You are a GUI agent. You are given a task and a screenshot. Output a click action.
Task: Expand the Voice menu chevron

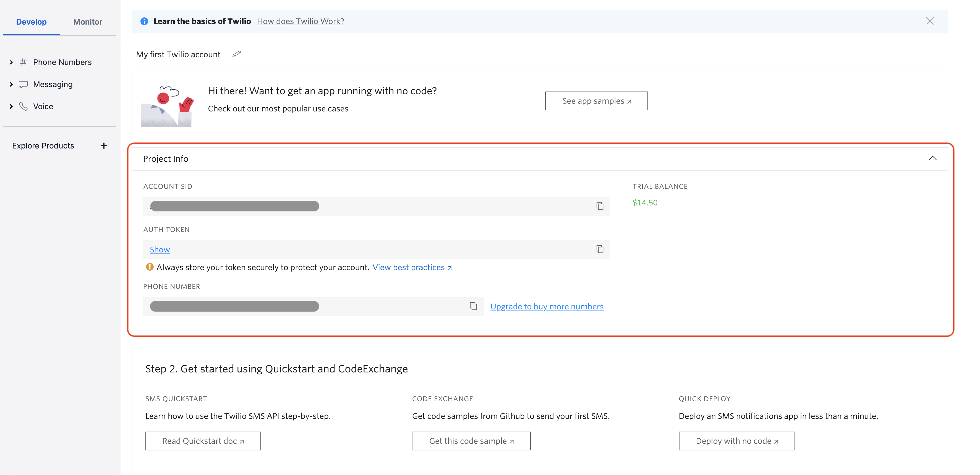[x=11, y=106]
